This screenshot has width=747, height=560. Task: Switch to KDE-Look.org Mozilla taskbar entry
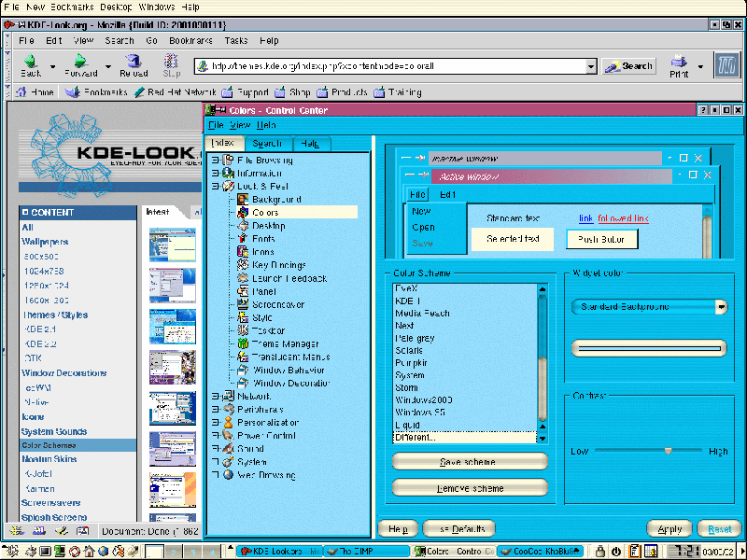click(x=280, y=552)
